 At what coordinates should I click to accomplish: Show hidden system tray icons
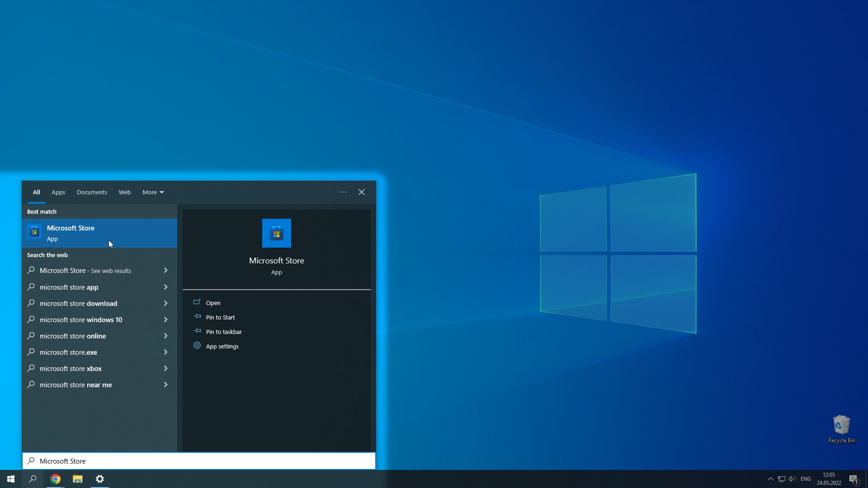click(771, 479)
